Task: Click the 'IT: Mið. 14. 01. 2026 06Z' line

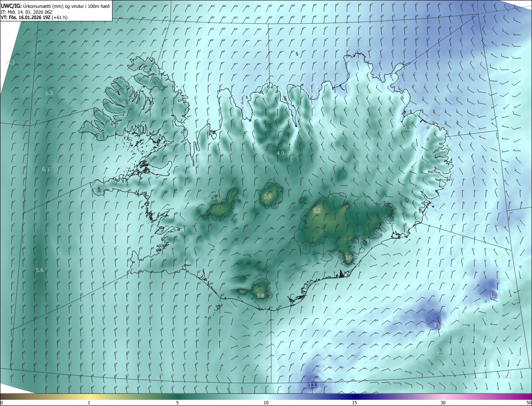Action: tap(27, 12)
